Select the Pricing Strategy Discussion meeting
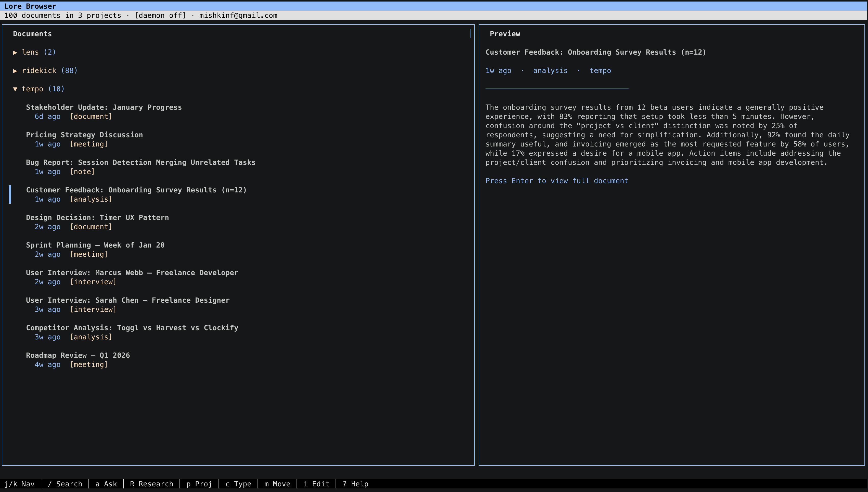The width and height of the screenshot is (868, 492). [84, 135]
